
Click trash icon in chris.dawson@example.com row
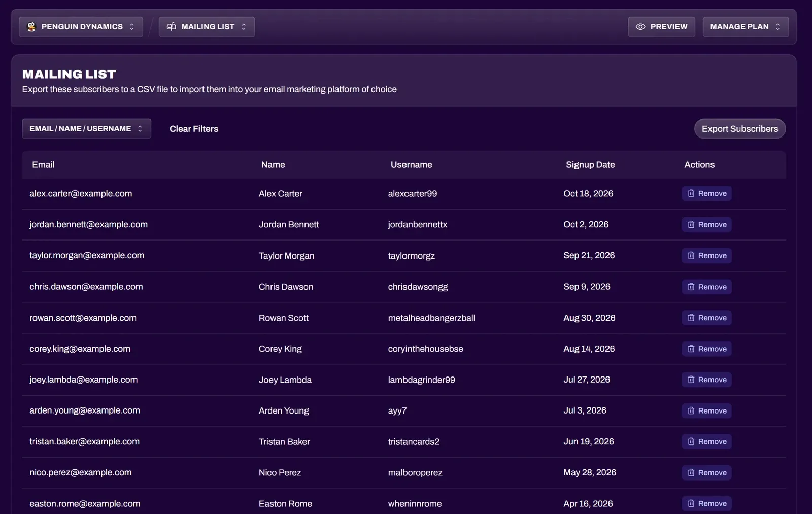pyautogui.click(x=691, y=287)
